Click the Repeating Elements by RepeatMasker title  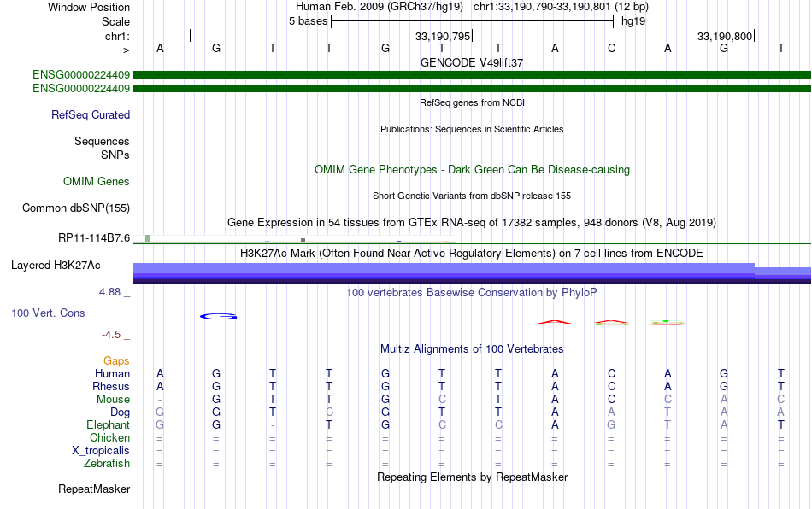pyautogui.click(x=473, y=477)
